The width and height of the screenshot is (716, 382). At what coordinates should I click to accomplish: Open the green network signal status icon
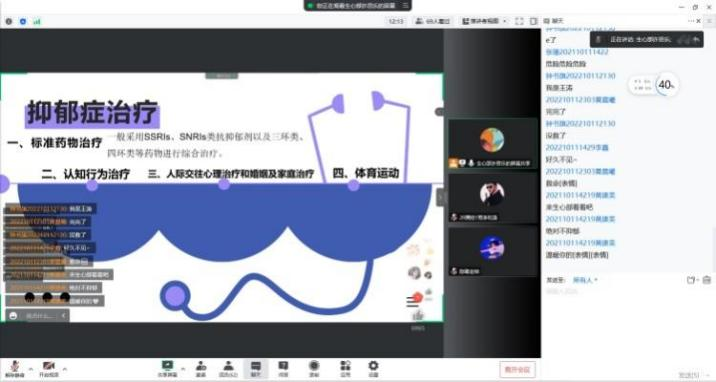coord(37,21)
